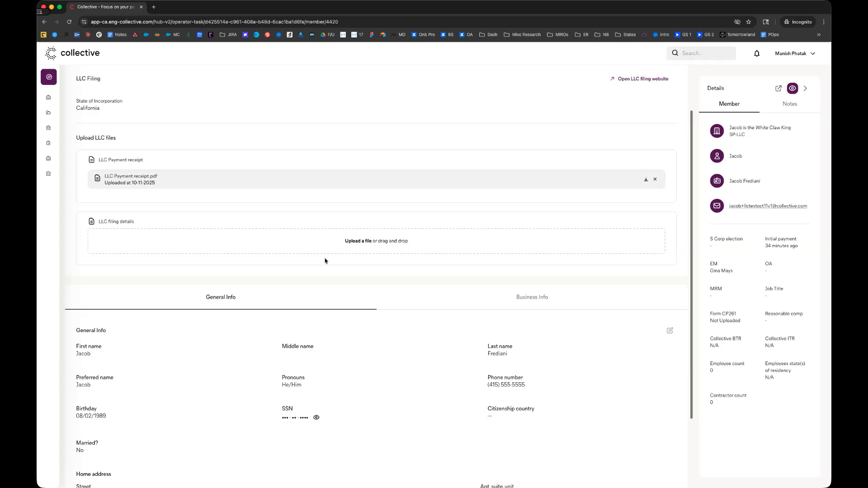Collapse the Details panel with the chevron arrow
This screenshot has width=868, height=488.
(x=805, y=89)
